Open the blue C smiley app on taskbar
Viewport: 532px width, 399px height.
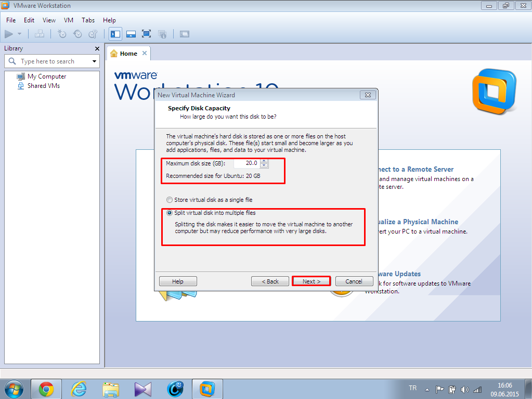[x=175, y=389]
